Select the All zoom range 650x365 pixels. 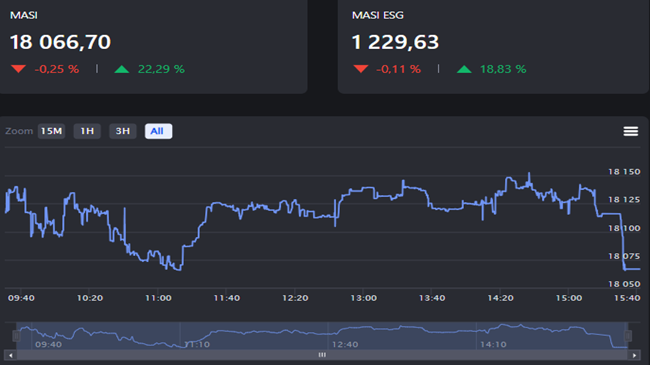coord(158,131)
